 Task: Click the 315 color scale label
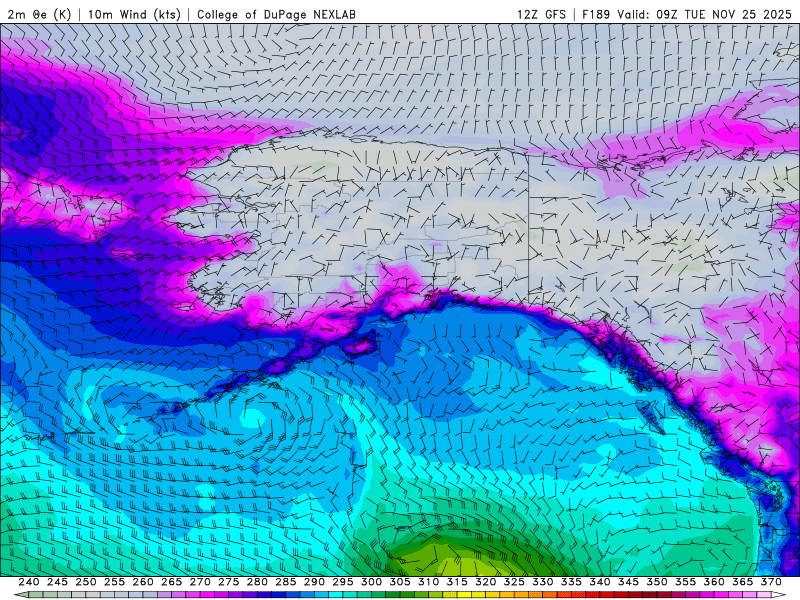457,582
